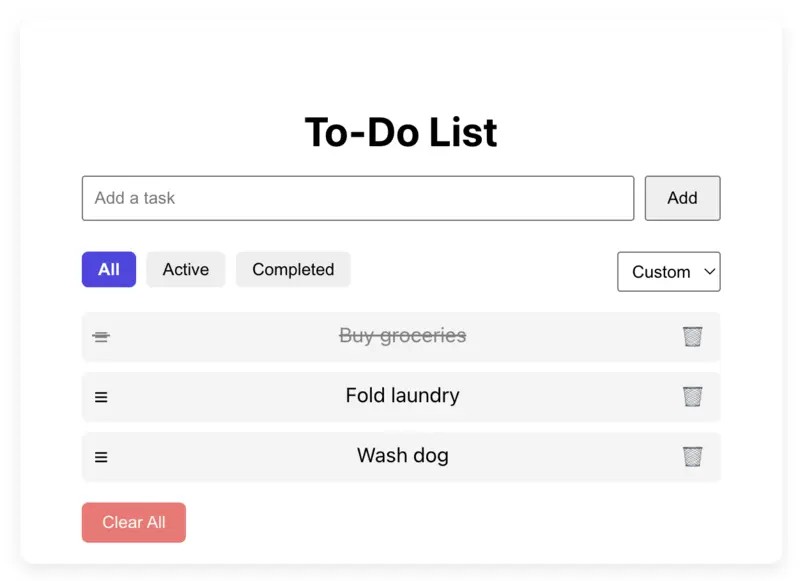
Task: Delete Wash dog using its trash icon
Action: point(692,456)
